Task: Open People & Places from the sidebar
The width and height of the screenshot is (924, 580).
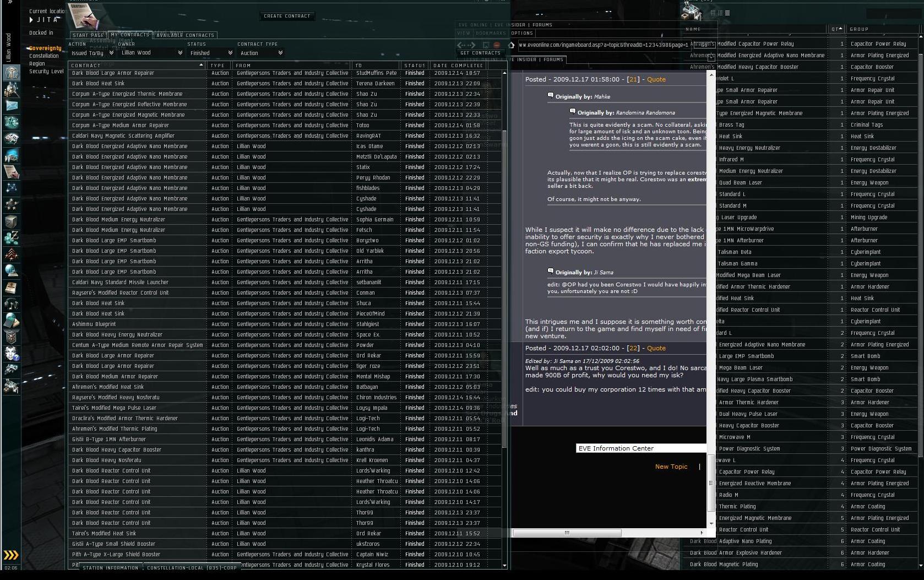Action: point(11,89)
